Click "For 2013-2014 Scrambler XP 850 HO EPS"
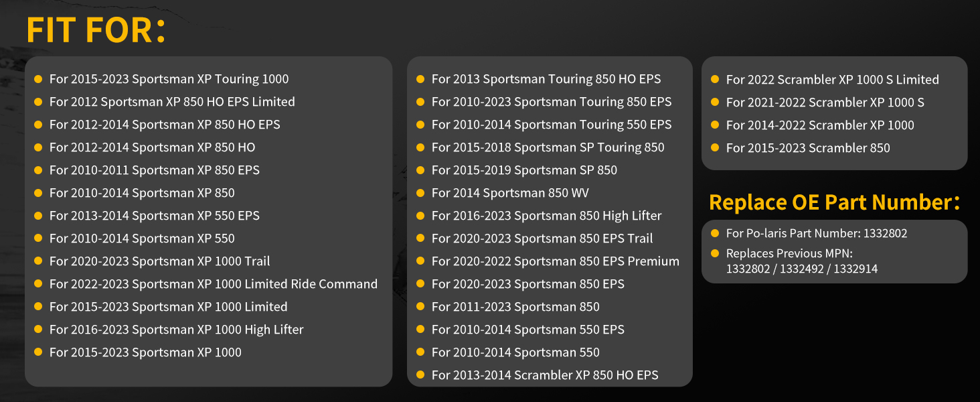 tap(545, 375)
